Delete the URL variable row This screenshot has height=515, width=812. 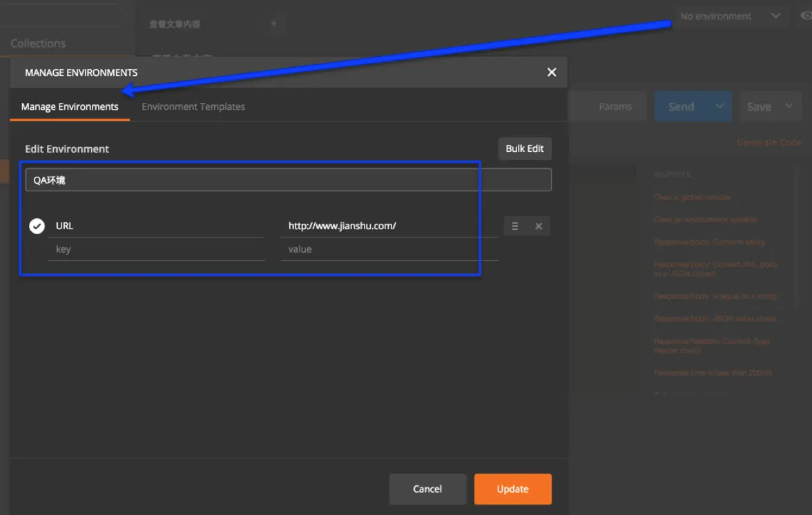(x=539, y=226)
